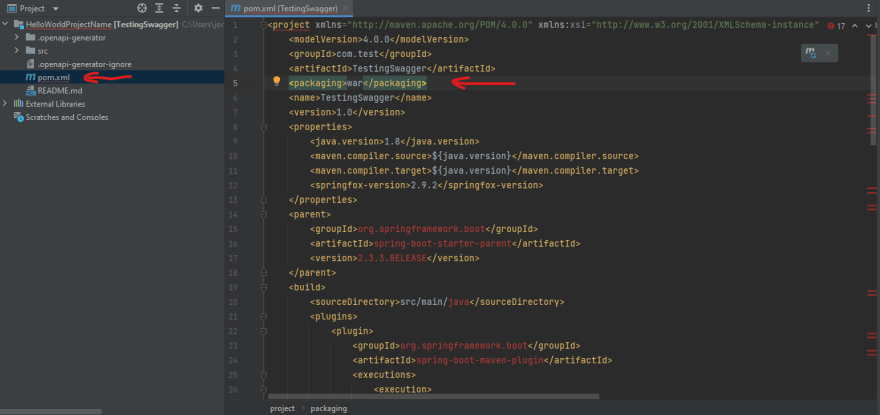Click the editor horizontal scrollbar

click(x=435, y=396)
